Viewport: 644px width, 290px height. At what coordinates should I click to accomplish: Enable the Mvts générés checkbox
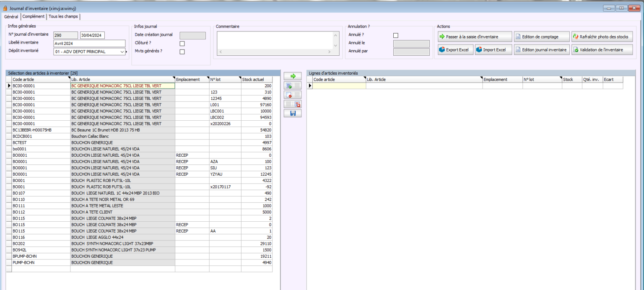(182, 52)
